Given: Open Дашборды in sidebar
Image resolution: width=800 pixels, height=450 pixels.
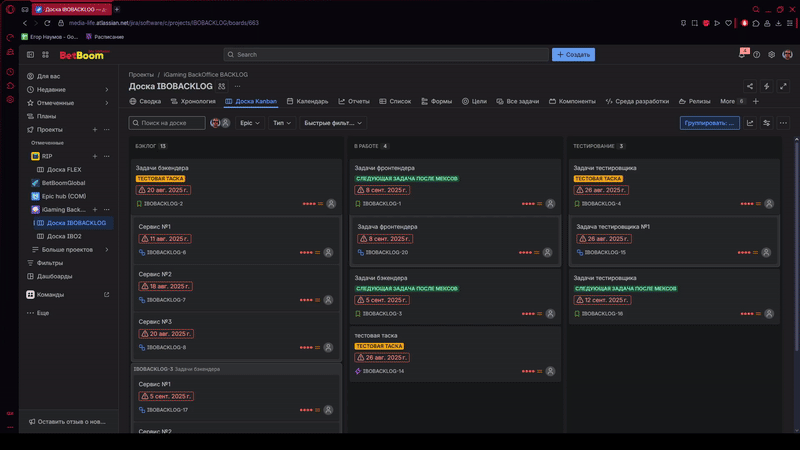Looking at the screenshot, I should tap(54, 276).
